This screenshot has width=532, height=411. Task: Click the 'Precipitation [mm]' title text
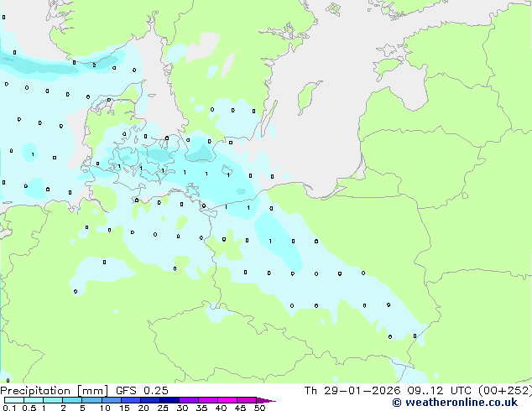click(x=54, y=391)
